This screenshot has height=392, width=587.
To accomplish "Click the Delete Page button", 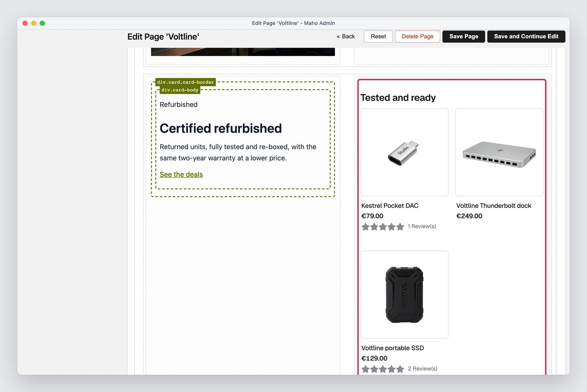I will (418, 36).
